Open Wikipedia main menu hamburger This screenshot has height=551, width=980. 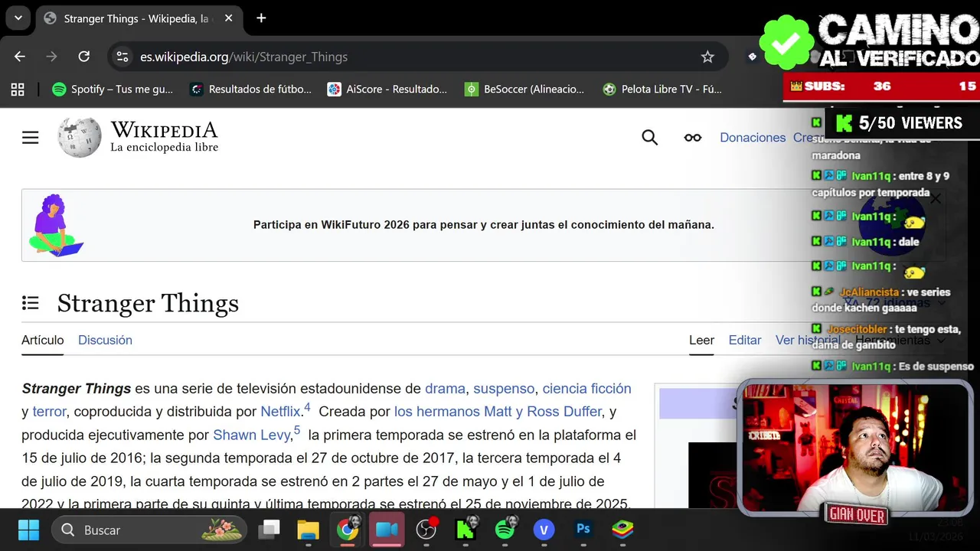tap(30, 138)
